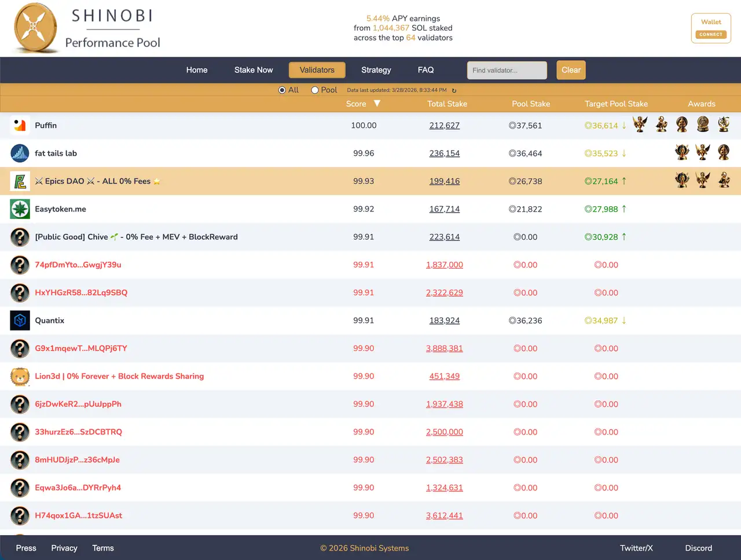Select the All validators radio button
The height and width of the screenshot is (560, 741).
coord(281,90)
